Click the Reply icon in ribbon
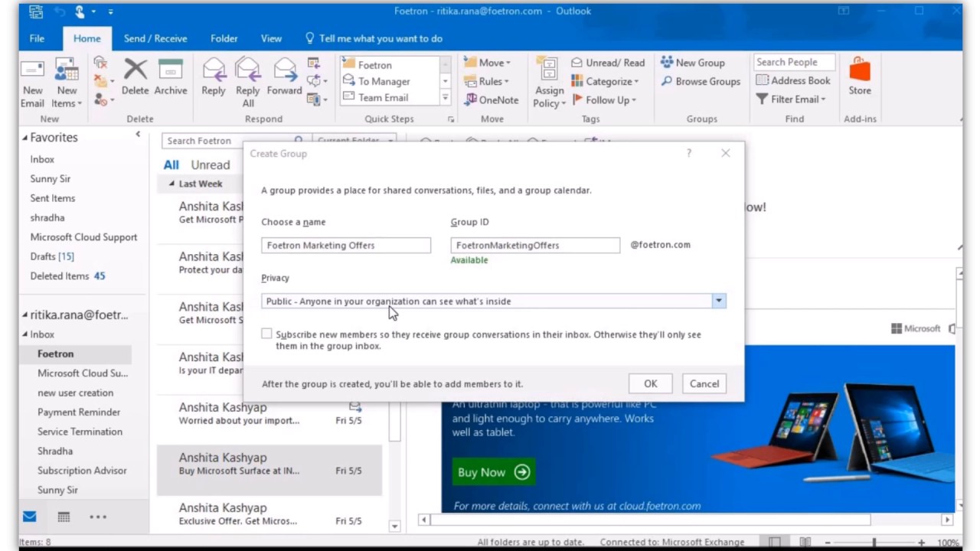The height and width of the screenshot is (551, 980). click(x=214, y=70)
